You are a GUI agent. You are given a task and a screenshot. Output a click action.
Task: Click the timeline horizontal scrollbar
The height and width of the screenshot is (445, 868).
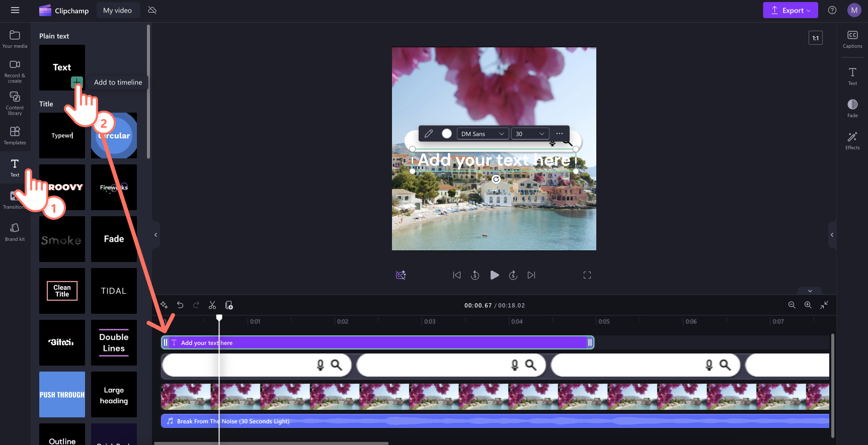[271, 443]
